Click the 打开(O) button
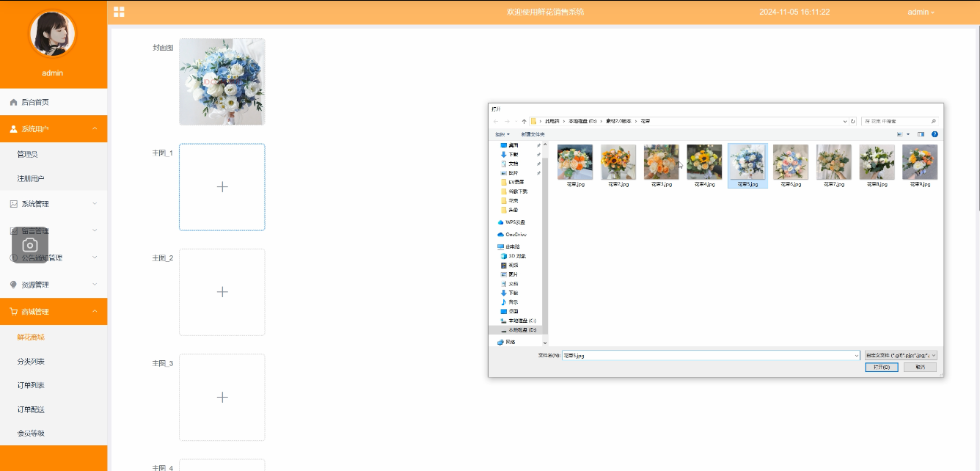 (882, 367)
